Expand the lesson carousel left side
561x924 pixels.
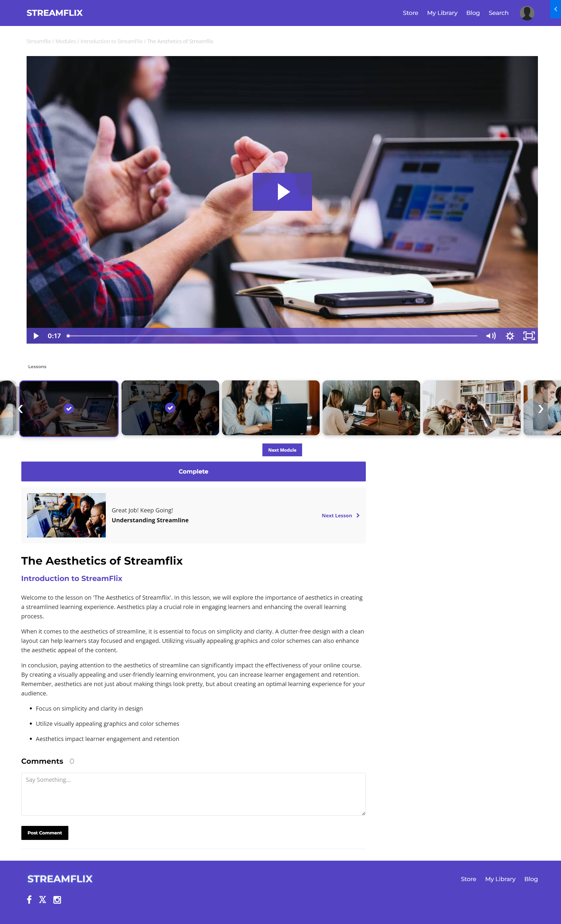[19, 408]
